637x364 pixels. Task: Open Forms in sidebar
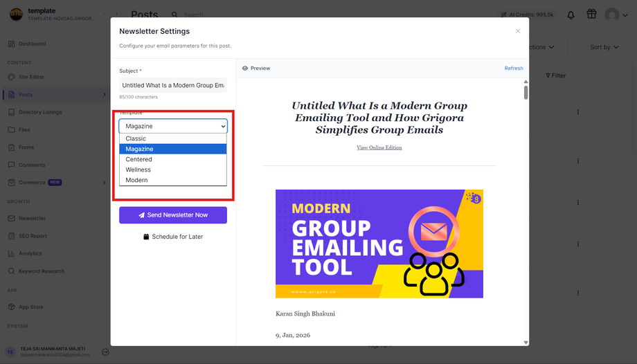pos(26,147)
